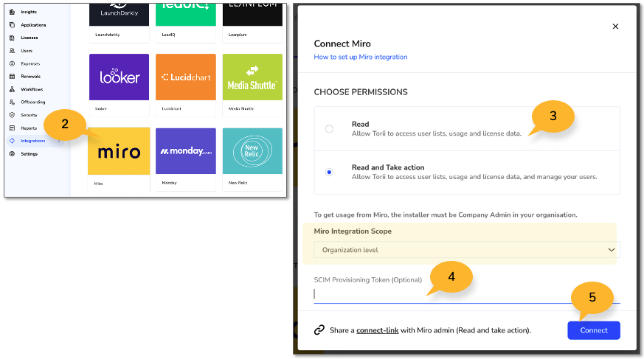This screenshot has height=359, width=644.
Task: Click the Expenses dollar icon
Action: click(12, 63)
